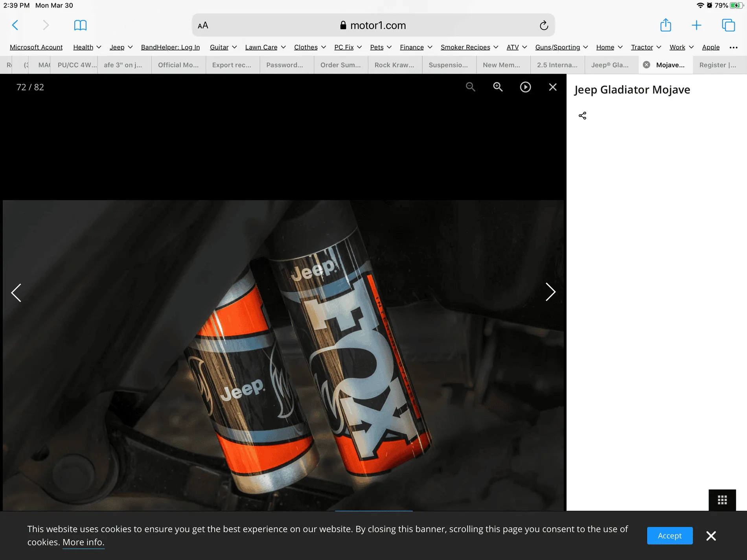Expand the Home bookmarks folder

(609, 47)
